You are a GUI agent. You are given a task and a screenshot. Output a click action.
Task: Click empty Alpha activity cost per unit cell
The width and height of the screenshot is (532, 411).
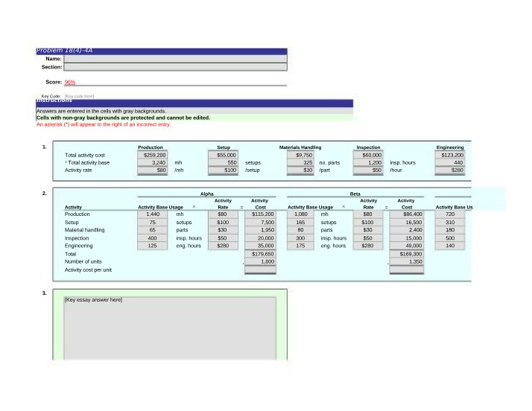(260, 270)
